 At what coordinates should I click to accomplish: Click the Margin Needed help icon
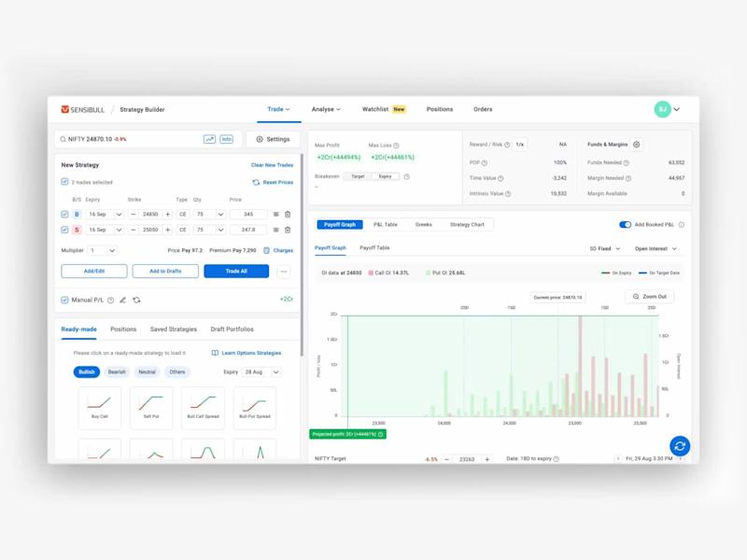[x=628, y=178]
